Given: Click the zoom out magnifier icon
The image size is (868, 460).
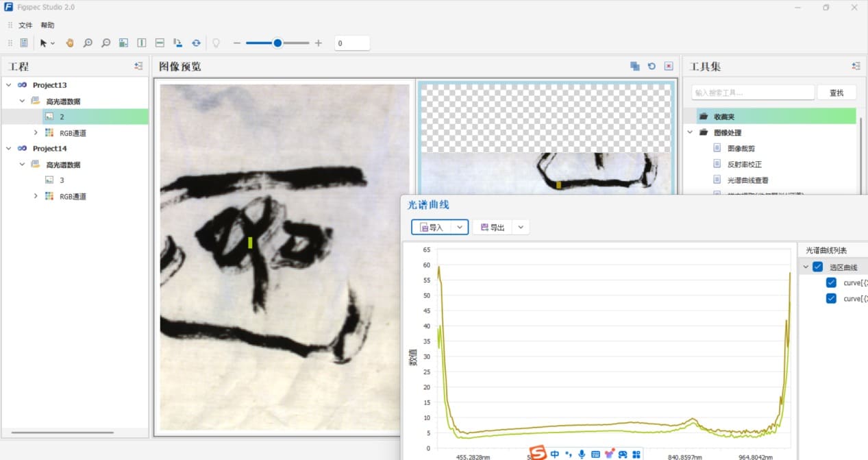Looking at the screenshot, I should point(106,43).
